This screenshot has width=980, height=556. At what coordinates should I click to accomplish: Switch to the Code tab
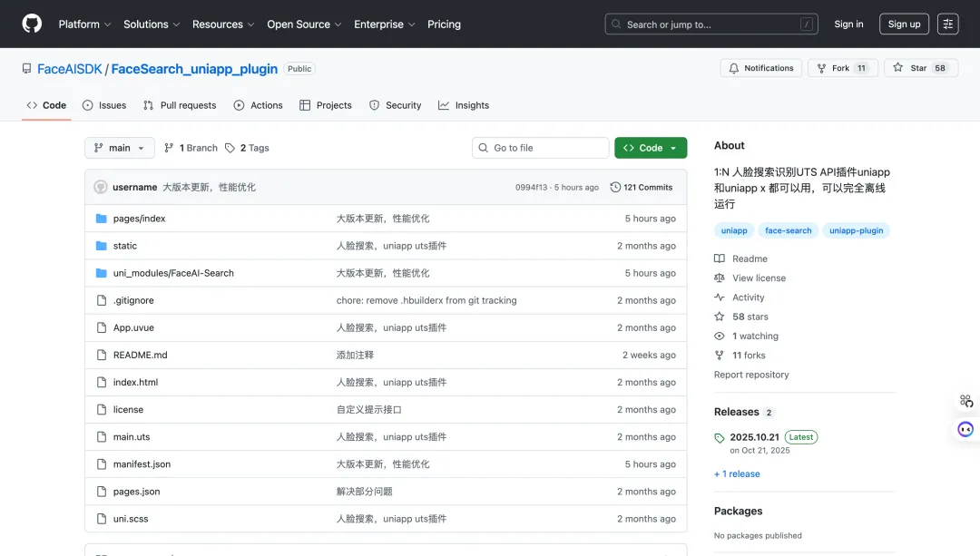(x=46, y=105)
